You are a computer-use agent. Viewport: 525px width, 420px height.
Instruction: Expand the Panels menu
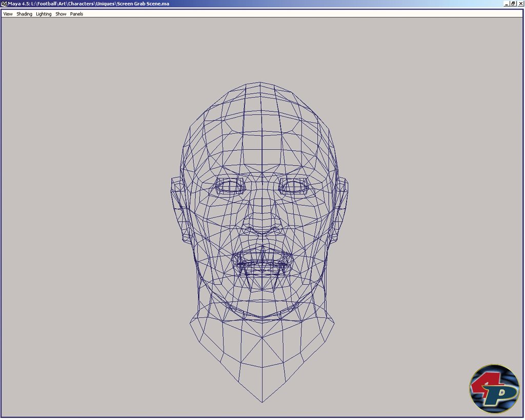pos(76,14)
